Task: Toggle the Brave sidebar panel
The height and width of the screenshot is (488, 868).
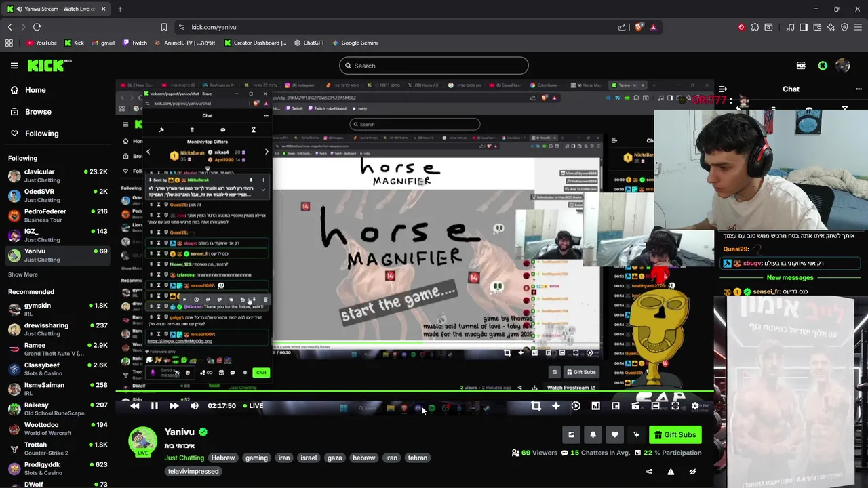Action: (x=804, y=27)
